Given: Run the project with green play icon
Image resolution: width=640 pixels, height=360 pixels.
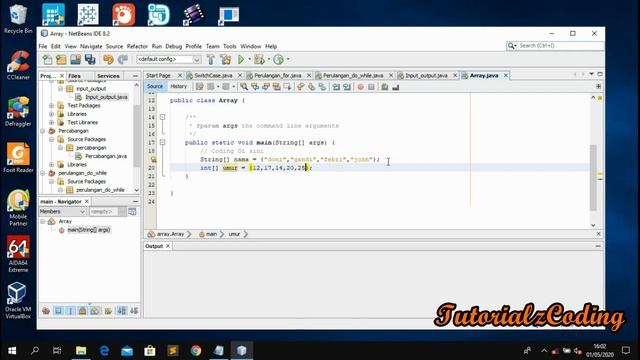Looking at the screenshot, I should 241,60.
